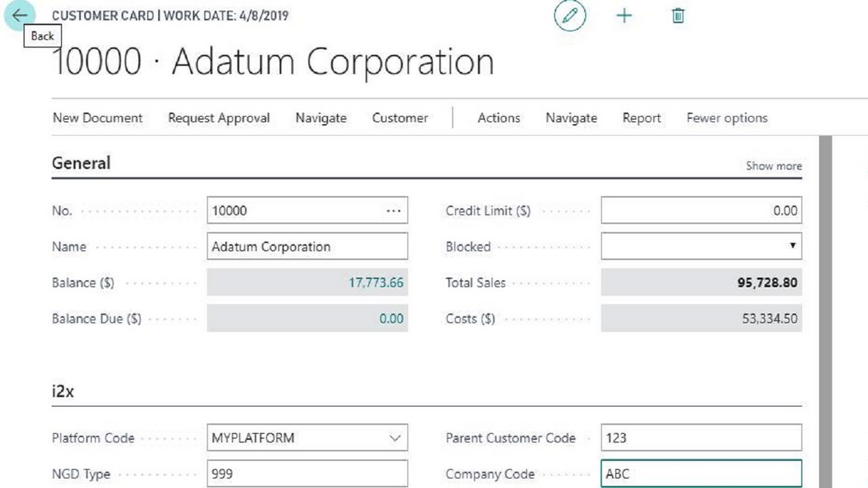The width and height of the screenshot is (868, 488).
Task: Open the Request Approval menu
Action: click(219, 118)
